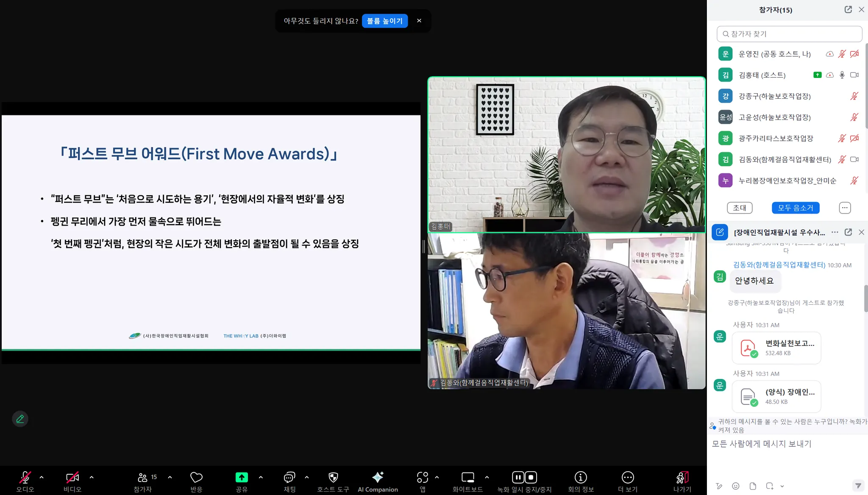The height and width of the screenshot is (495, 868).
Task: Expand the audio options arrow
Action: click(x=42, y=477)
